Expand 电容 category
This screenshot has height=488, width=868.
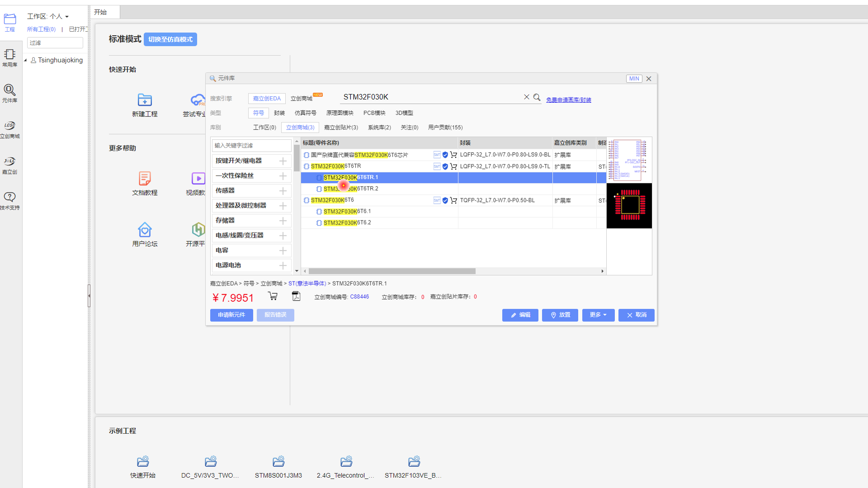pyautogui.click(x=283, y=250)
